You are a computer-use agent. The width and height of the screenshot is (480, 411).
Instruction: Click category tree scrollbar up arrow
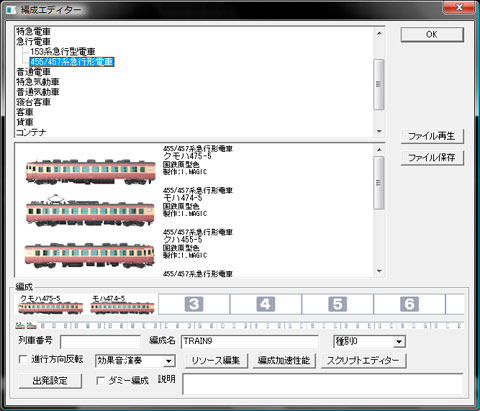(x=379, y=33)
